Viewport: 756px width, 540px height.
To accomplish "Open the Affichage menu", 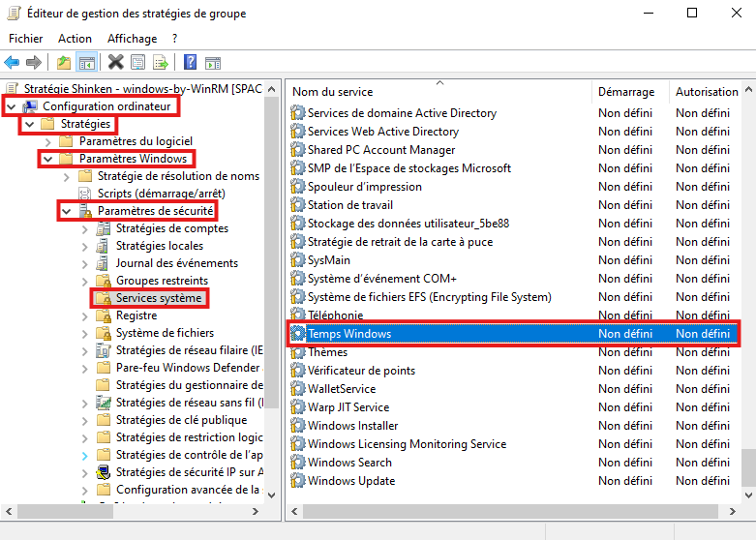I will coord(132,39).
